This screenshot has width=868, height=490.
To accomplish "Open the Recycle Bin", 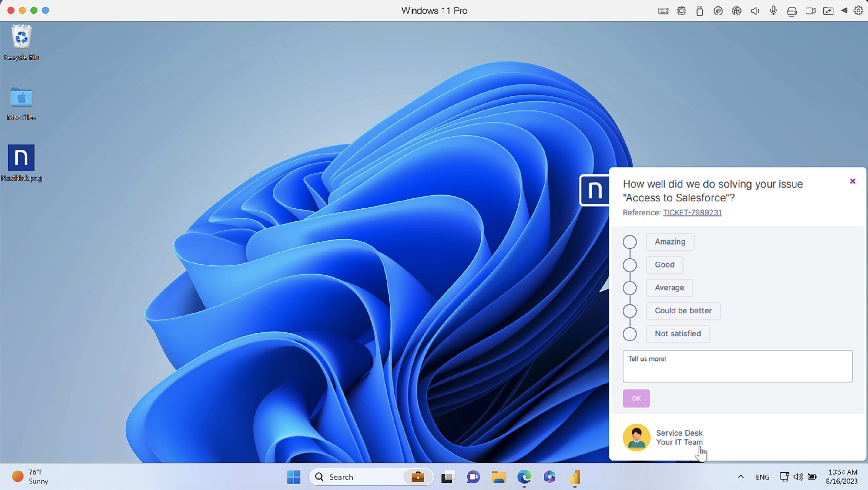I will (21, 37).
